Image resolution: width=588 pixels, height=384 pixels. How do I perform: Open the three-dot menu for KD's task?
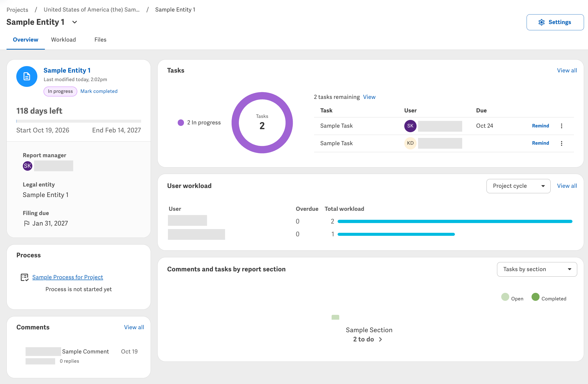[x=561, y=143]
